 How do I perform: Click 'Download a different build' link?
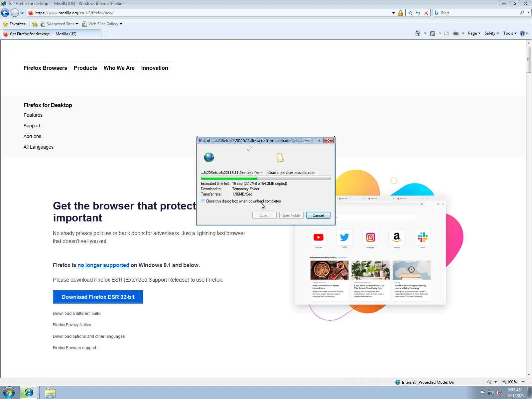click(76, 314)
